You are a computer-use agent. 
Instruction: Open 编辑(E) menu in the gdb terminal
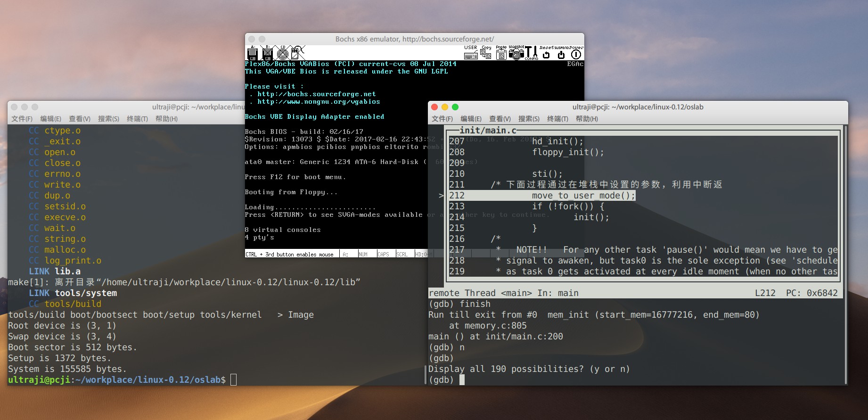click(x=471, y=119)
